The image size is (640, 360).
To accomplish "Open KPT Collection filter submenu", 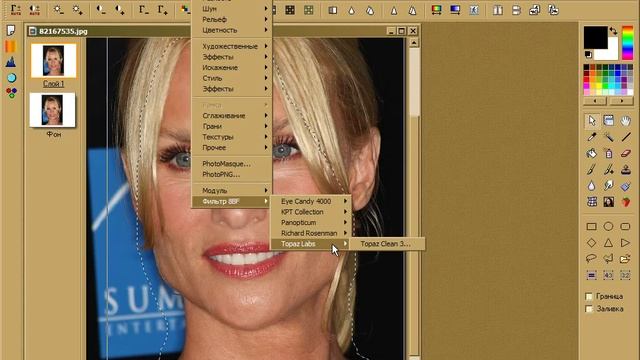I will [310, 212].
